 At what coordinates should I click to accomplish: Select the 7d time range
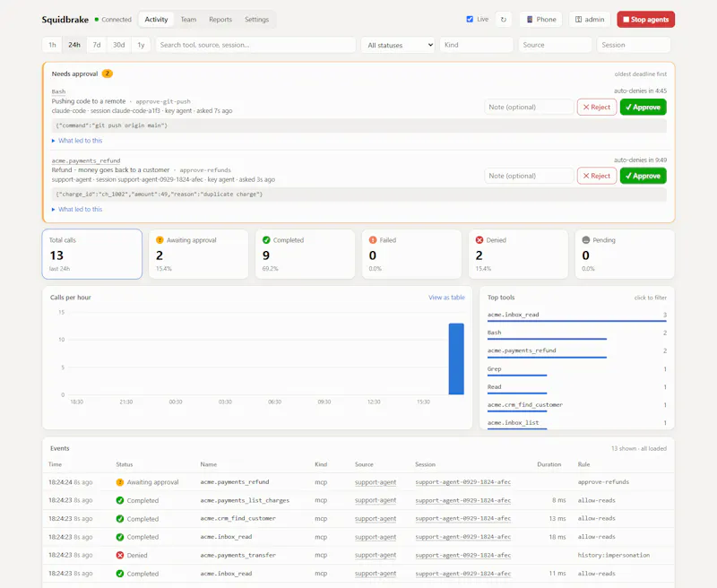(x=97, y=45)
